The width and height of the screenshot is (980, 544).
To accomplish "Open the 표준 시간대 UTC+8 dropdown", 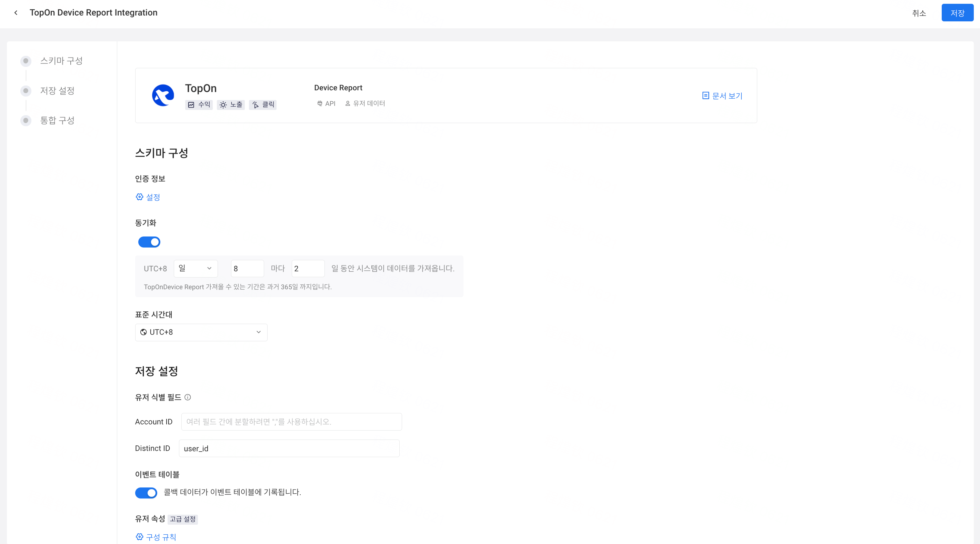I will (201, 332).
